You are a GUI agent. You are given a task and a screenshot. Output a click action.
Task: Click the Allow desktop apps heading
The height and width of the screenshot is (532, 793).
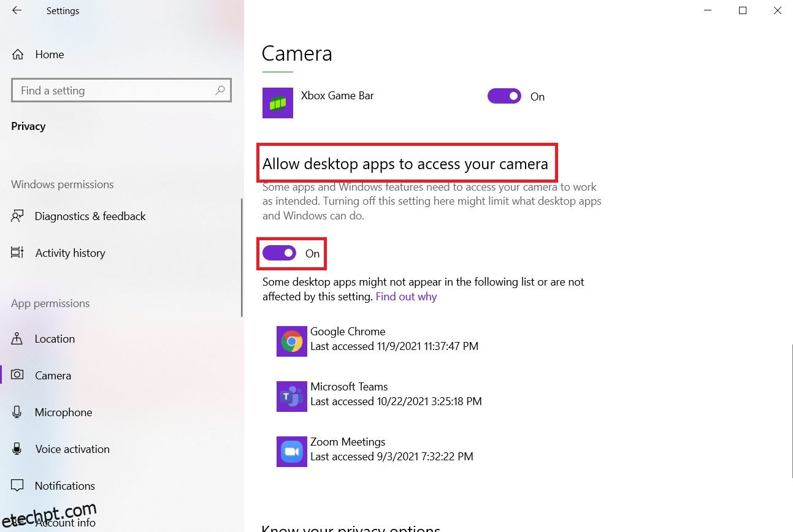click(405, 164)
